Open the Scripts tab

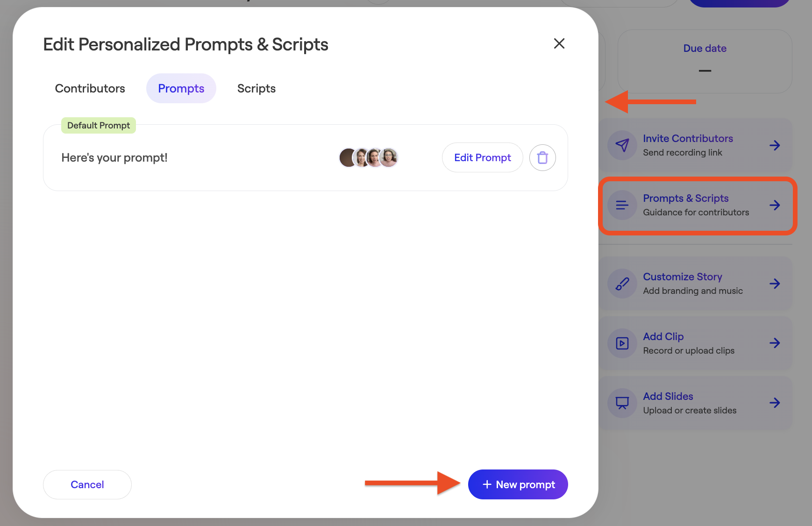point(256,88)
